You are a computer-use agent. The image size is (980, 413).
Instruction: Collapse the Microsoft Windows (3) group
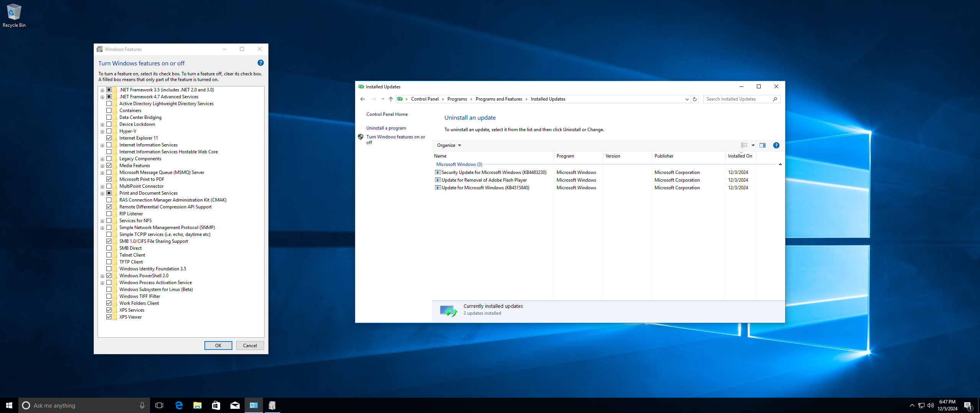click(780, 164)
